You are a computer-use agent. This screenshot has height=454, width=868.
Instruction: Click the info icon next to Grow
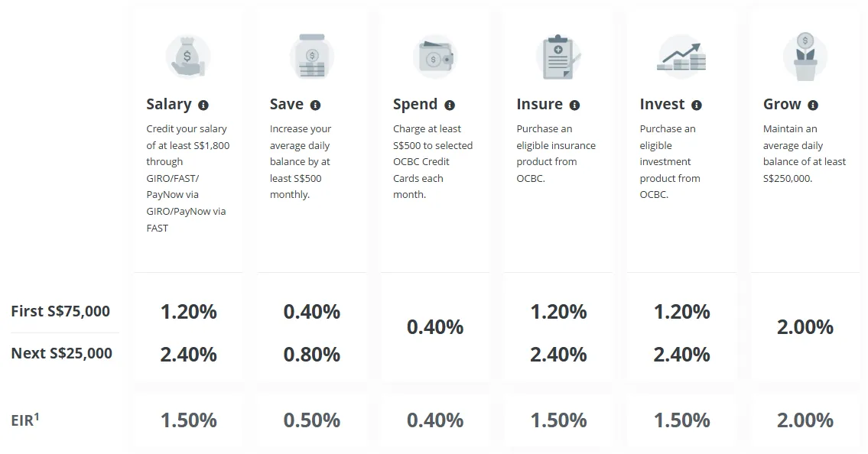pos(813,105)
